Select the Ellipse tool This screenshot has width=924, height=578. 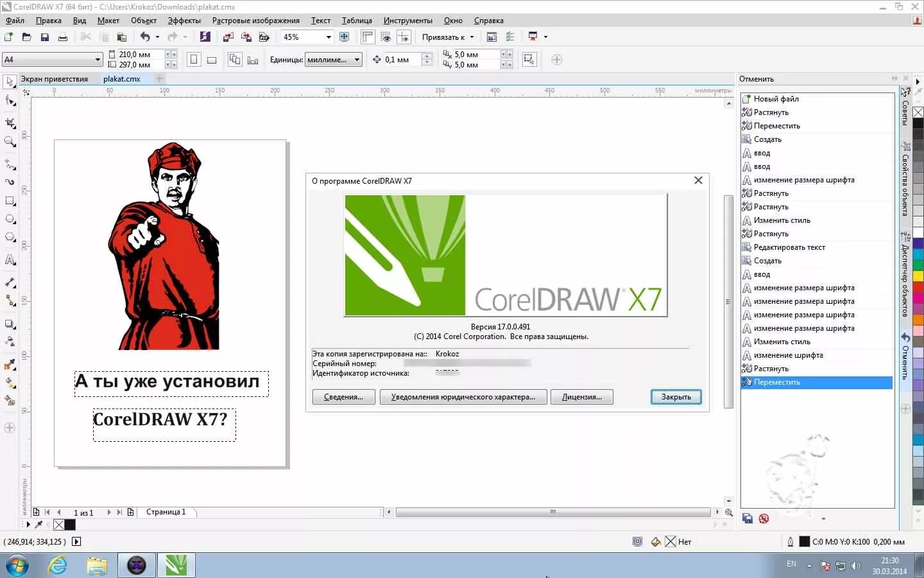[10, 219]
